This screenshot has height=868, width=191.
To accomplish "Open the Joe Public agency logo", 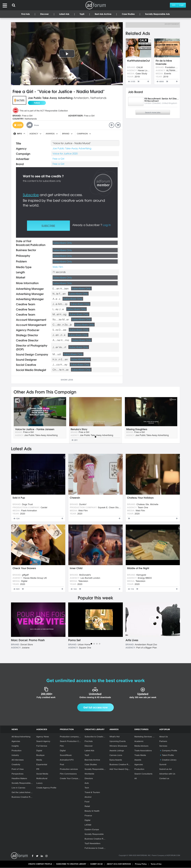I will point(20,100).
